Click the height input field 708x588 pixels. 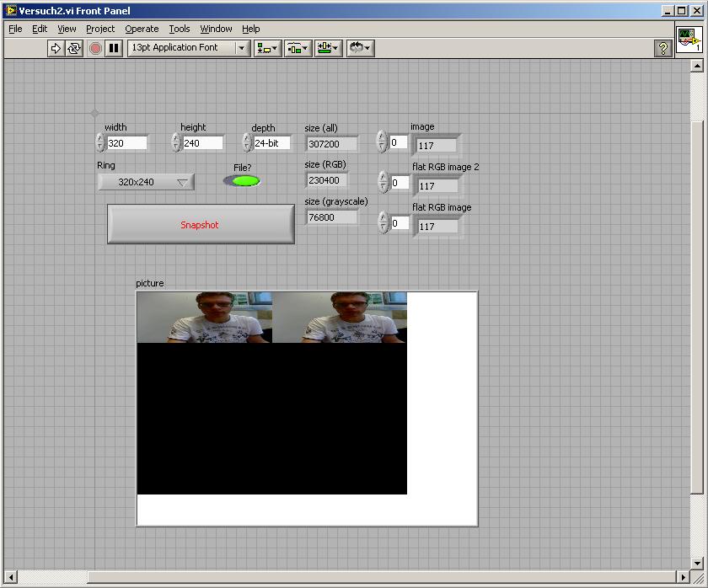tap(202, 143)
